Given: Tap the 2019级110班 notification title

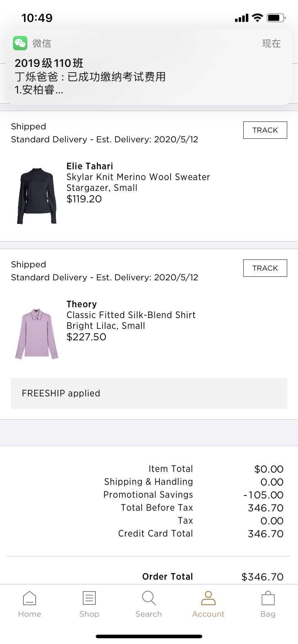Looking at the screenshot, I should tap(49, 63).
